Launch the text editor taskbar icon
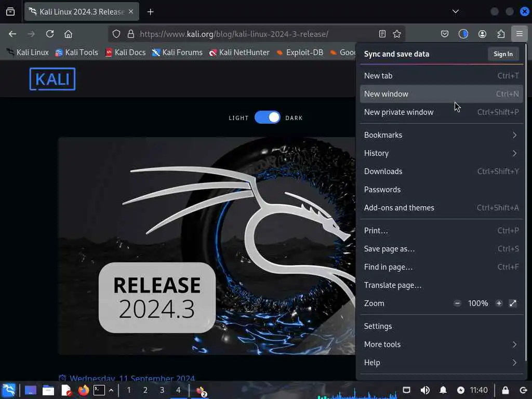Image resolution: width=532 pixels, height=399 pixels. click(66, 391)
